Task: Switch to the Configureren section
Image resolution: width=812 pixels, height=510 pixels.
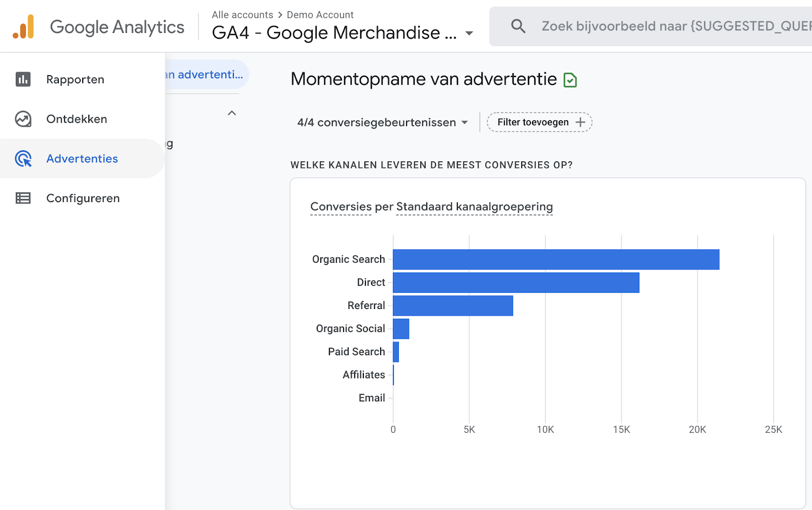Action: point(83,198)
